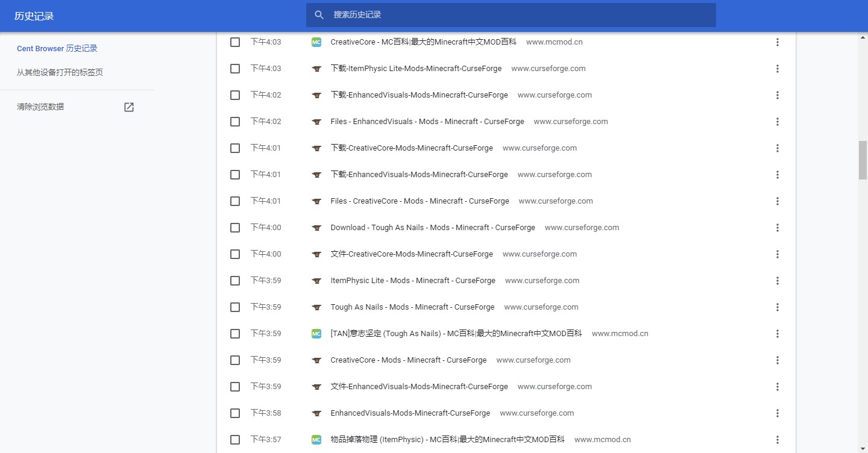Open 从其他设备打开的标签页 in the sidebar

click(60, 72)
